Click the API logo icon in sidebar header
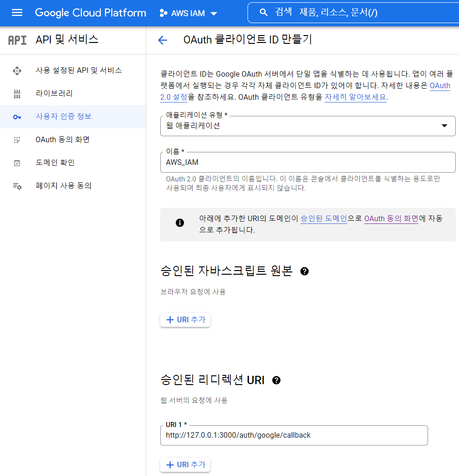Screen dimensions: 459x476 click(x=17, y=40)
